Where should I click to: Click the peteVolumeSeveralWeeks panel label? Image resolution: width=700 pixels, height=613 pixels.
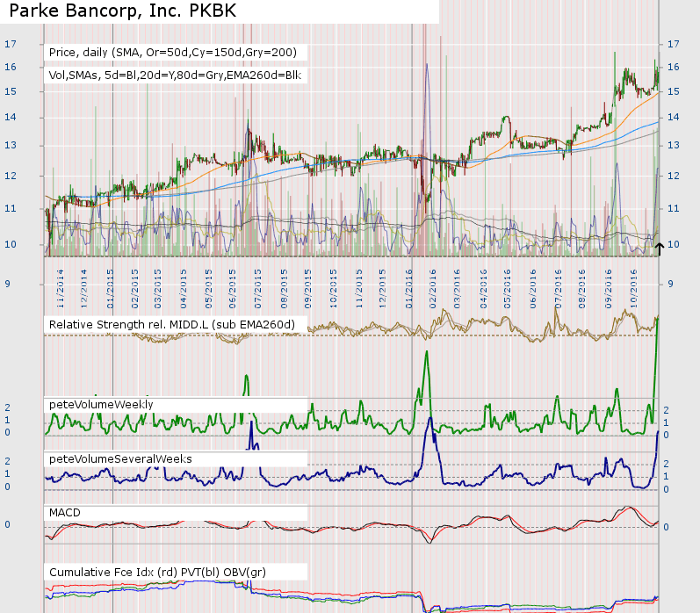click(120, 459)
